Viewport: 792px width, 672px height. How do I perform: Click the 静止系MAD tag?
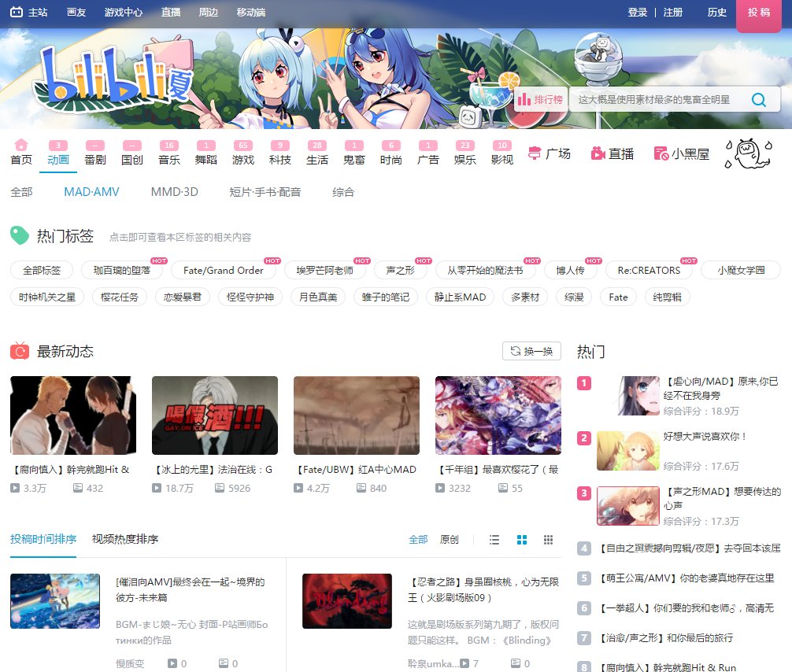pyautogui.click(x=460, y=297)
